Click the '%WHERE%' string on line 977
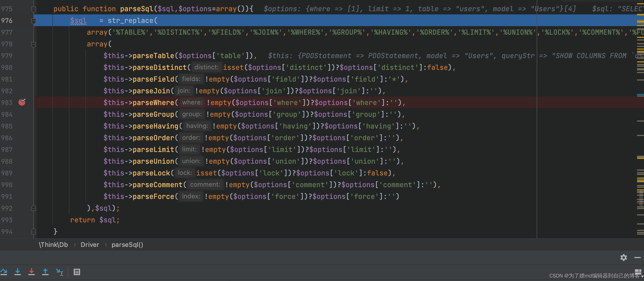Screen dimensions: 644x281 305,32
